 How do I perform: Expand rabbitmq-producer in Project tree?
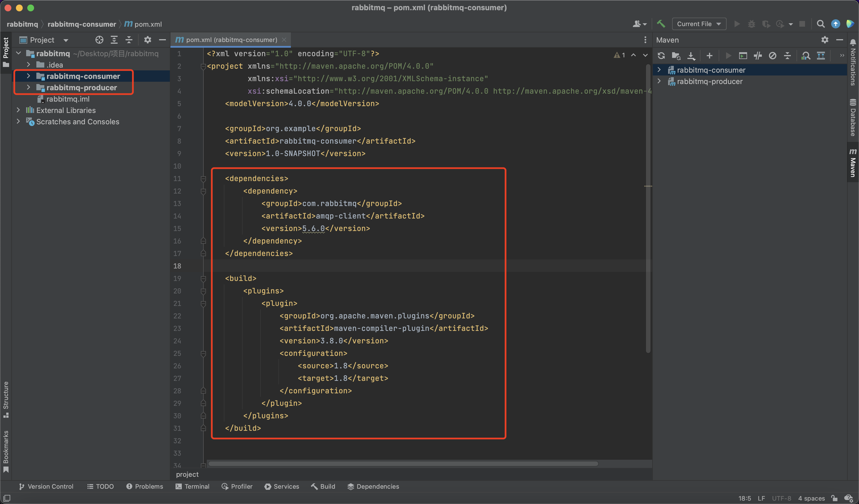29,87
